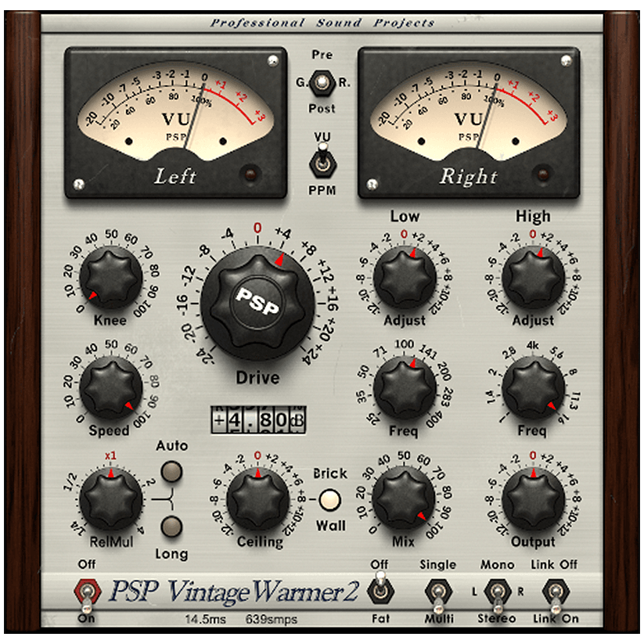Flip the Link Off/Link On switch
644x644 pixels.
(x=556, y=595)
